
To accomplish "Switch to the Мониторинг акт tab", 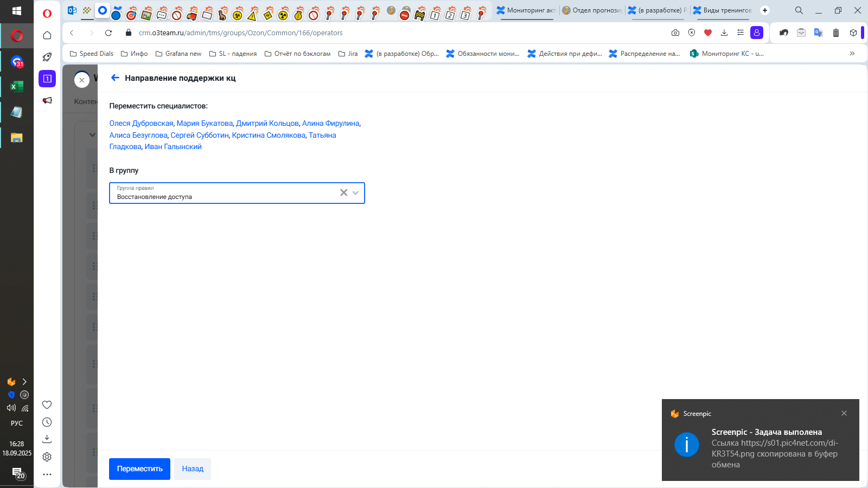I will click(x=526, y=10).
